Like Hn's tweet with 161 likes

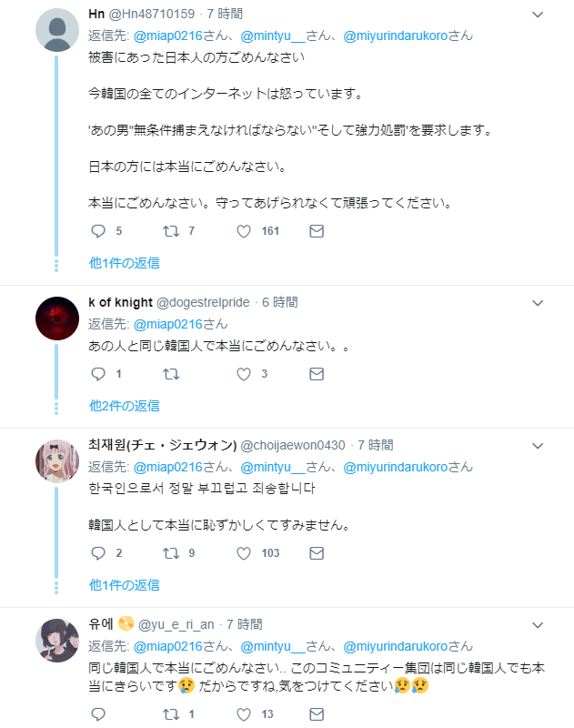point(244,231)
